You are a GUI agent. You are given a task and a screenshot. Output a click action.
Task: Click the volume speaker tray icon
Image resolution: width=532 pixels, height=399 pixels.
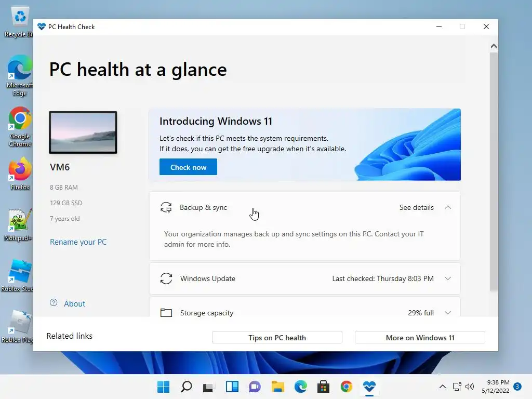click(470, 387)
